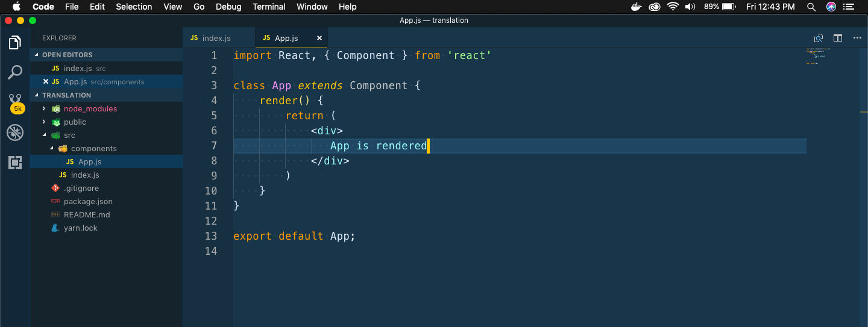The height and width of the screenshot is (327, 868).
Task: Click the open changes icon in editor toolbar
Action: (818, 38)
